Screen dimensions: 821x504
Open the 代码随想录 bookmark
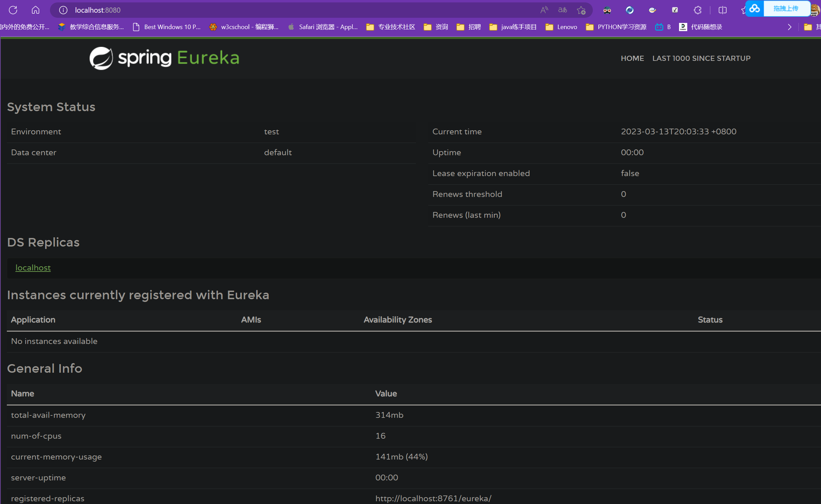click(x=701, y=27)
